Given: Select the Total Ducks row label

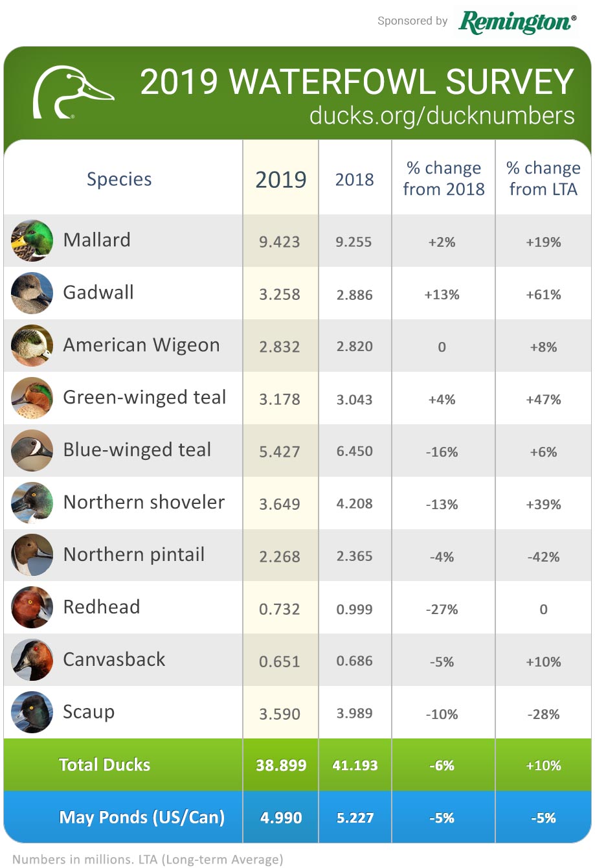Looking at the screenshot, I should (104, 765).
